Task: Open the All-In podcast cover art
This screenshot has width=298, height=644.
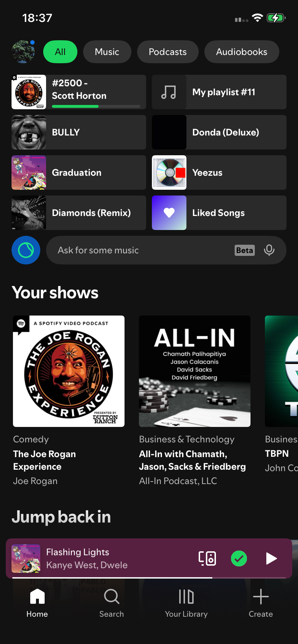Action: click(195, 371)
